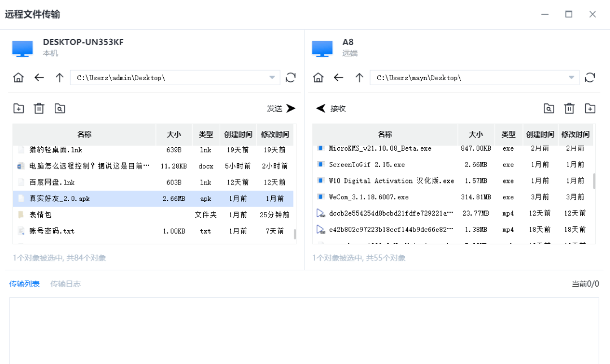Delete selected local file with trash icon
Screen dimensions: 610x364
coord(38,108)
